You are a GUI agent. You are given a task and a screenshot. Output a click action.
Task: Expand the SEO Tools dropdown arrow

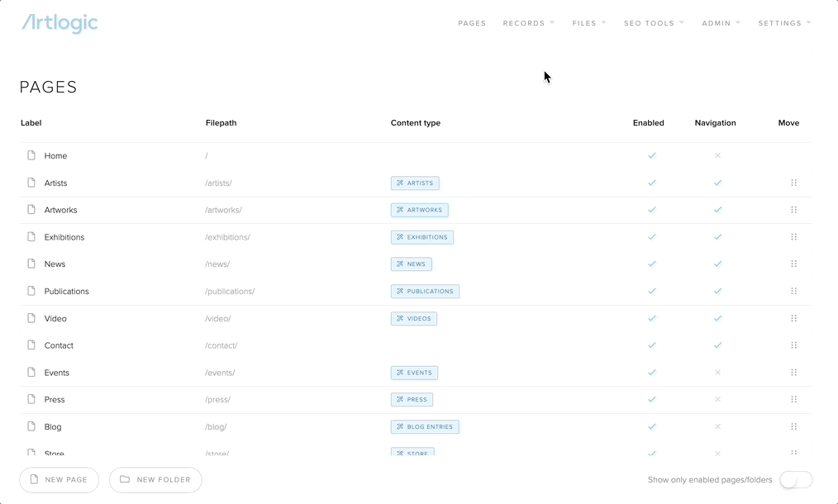[x=682, y=22]
